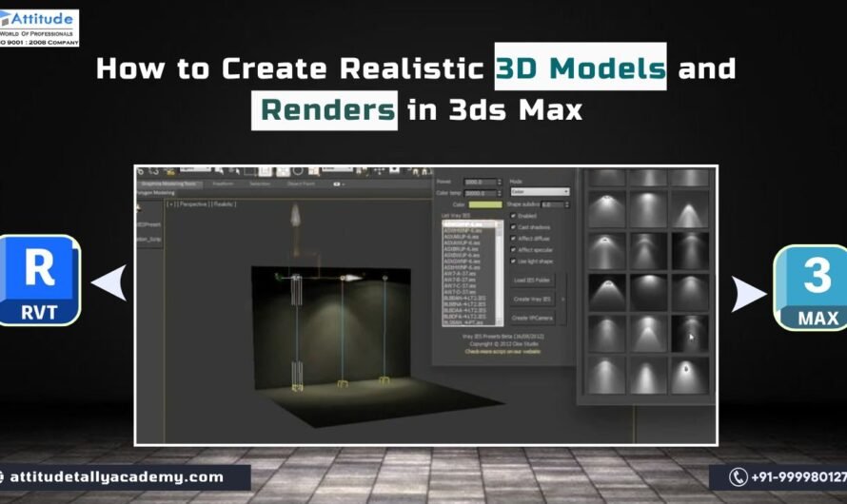The height and width of the screenshot is (504, 847).
Task: Toggle the Affect specular checkbox
Action: pos(513,250)
